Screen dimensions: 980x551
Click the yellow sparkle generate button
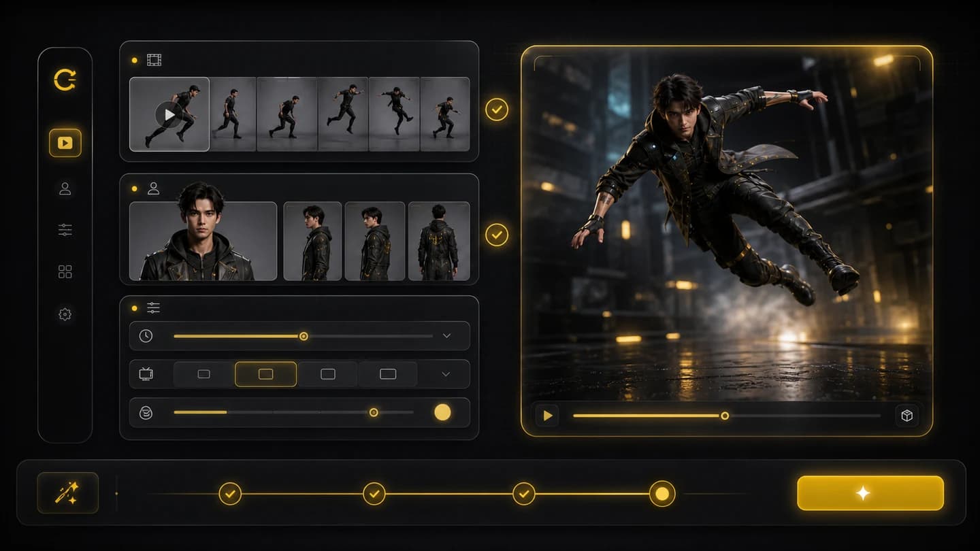[870, 493]
